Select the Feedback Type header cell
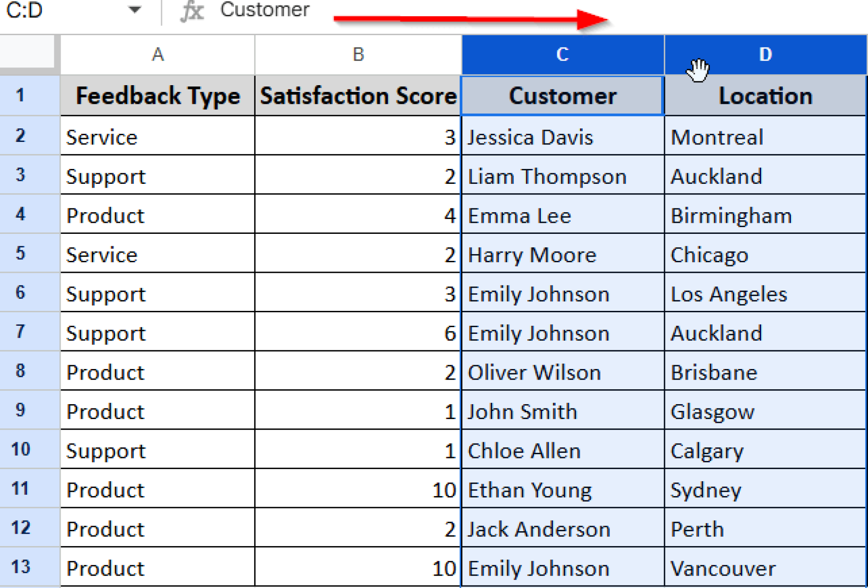 [x=157, y=95]
